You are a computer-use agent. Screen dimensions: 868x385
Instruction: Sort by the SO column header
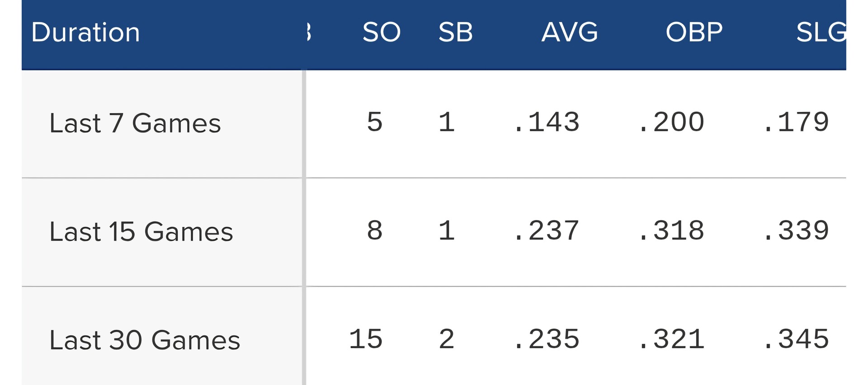pyautogui.click(x=382, y=33)
